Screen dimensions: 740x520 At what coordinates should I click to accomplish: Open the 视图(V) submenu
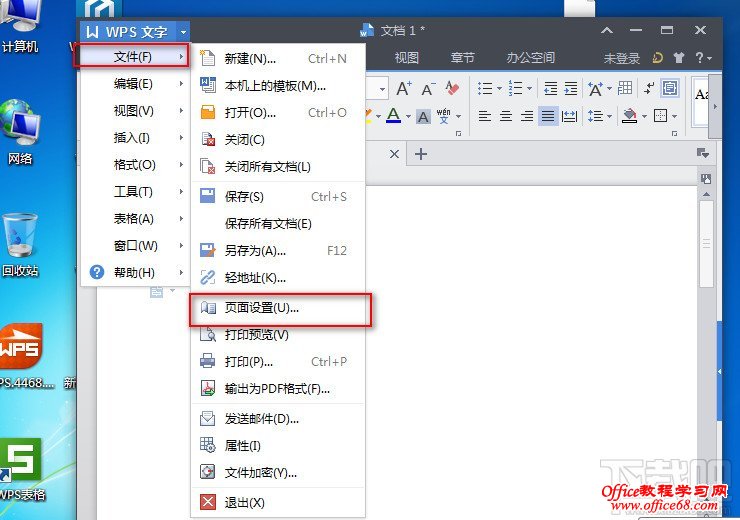tap(135, 111)
